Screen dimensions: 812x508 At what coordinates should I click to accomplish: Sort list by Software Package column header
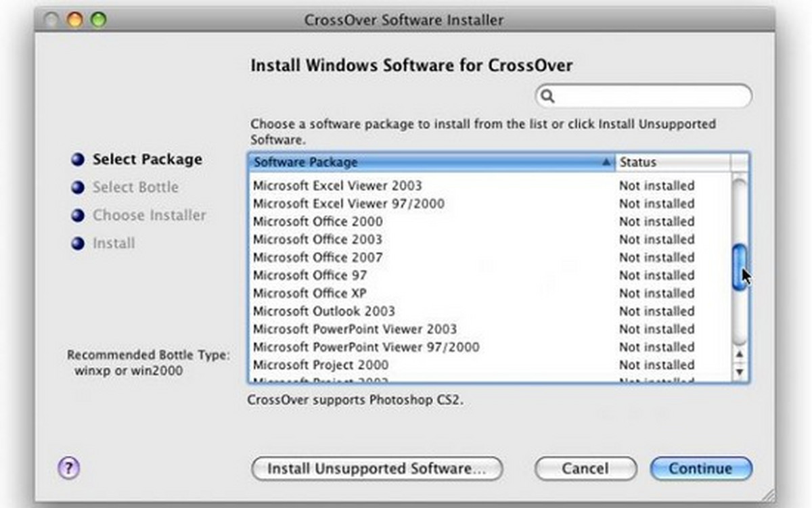[431, 162]
